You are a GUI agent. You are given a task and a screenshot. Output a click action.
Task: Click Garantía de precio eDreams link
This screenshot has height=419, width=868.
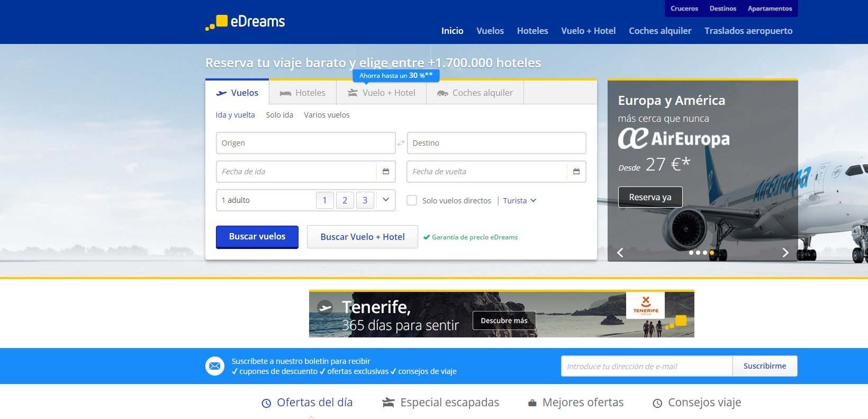tap(475, 237)
